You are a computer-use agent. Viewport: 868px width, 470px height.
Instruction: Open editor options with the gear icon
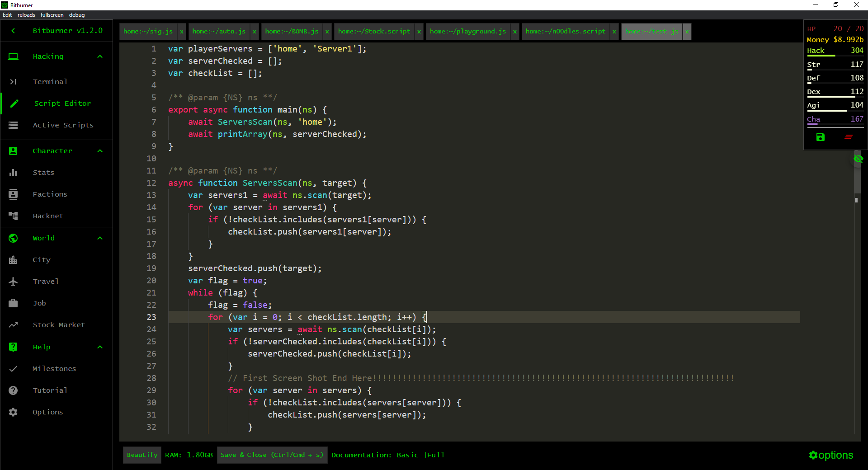point(831,455)
